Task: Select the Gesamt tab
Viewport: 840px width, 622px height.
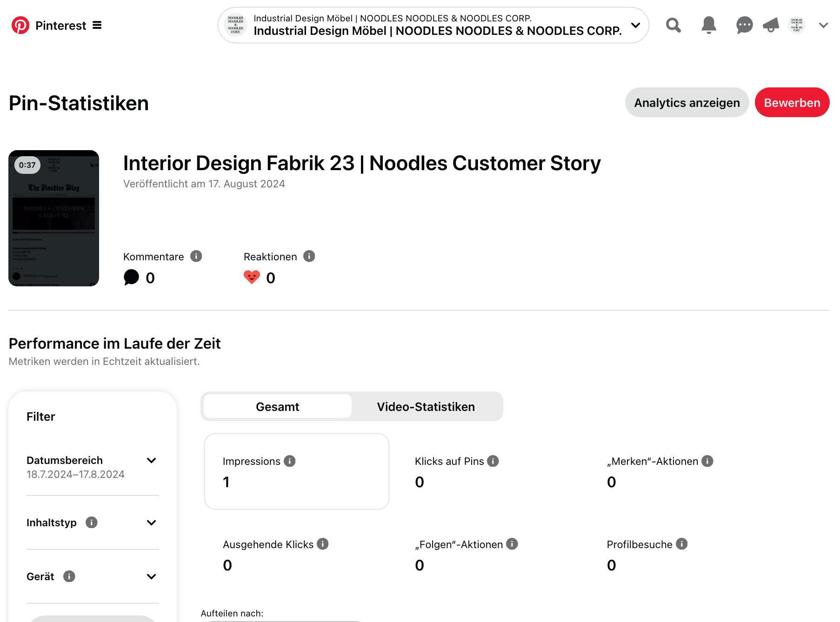Action: [278, 407]
